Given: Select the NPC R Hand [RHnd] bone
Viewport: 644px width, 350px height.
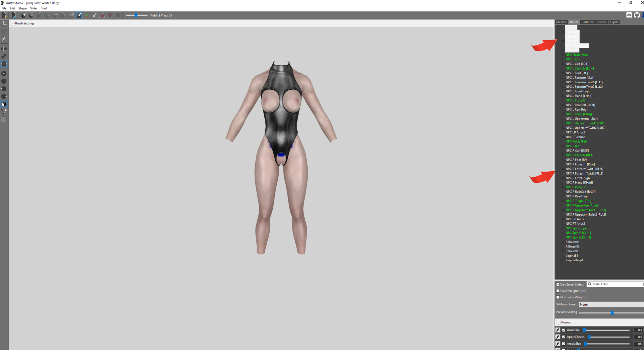Looking at the screenshot, I should [579, 183].
